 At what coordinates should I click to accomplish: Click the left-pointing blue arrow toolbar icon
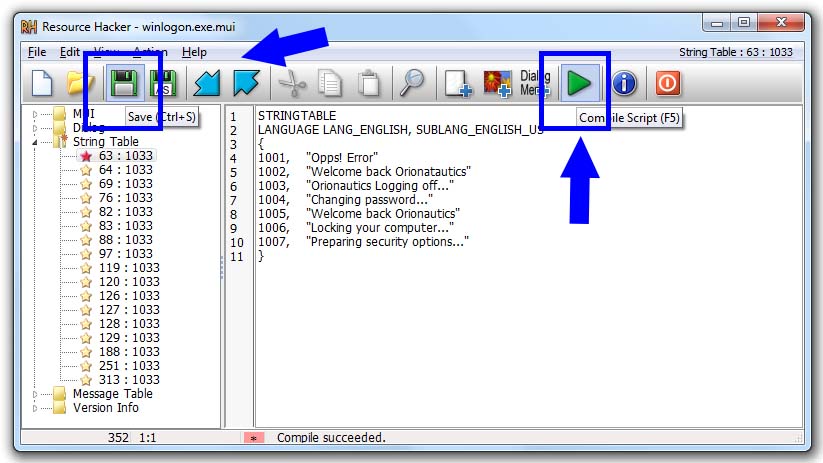click(x=207, y=83)
